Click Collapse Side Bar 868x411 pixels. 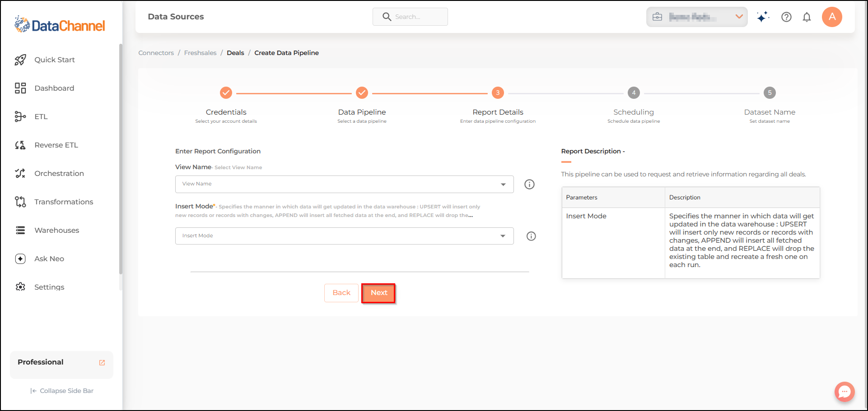62,391
